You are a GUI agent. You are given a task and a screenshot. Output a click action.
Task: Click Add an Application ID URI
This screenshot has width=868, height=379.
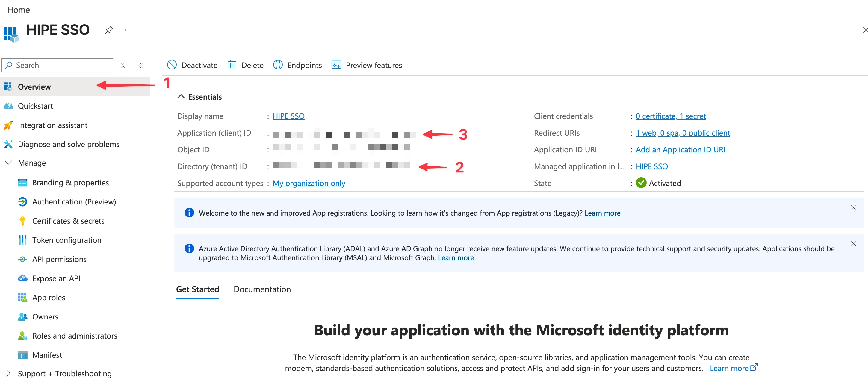pyautogui.click(x=680, y=149)
